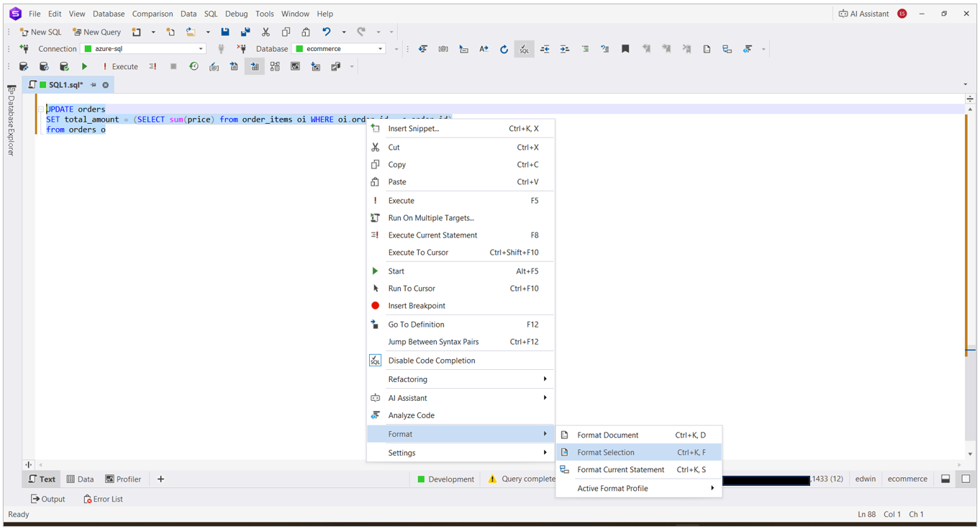Click the AI Assistant button at top right
Image resolution: width=980 pixels, height=529 pixels.
pos(863,14)
